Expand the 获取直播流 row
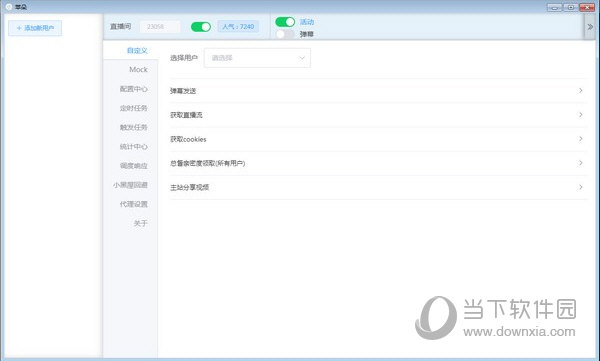Viewport: 600px width, 361px height. click(378, 115)
